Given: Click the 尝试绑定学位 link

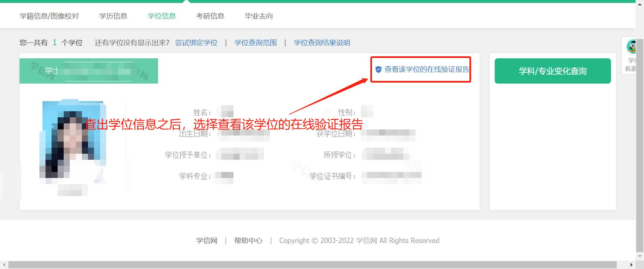Looking at the screenshot, I should point(196,43).
